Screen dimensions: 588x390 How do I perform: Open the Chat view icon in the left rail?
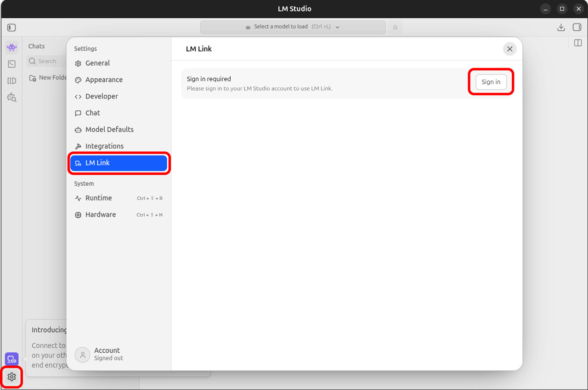click(x=11, y=47)
